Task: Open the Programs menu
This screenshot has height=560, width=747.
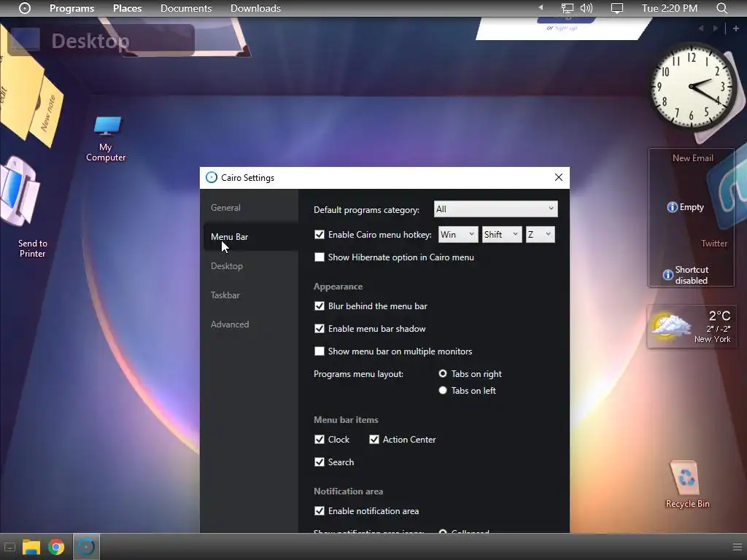Action: (72, 8)
